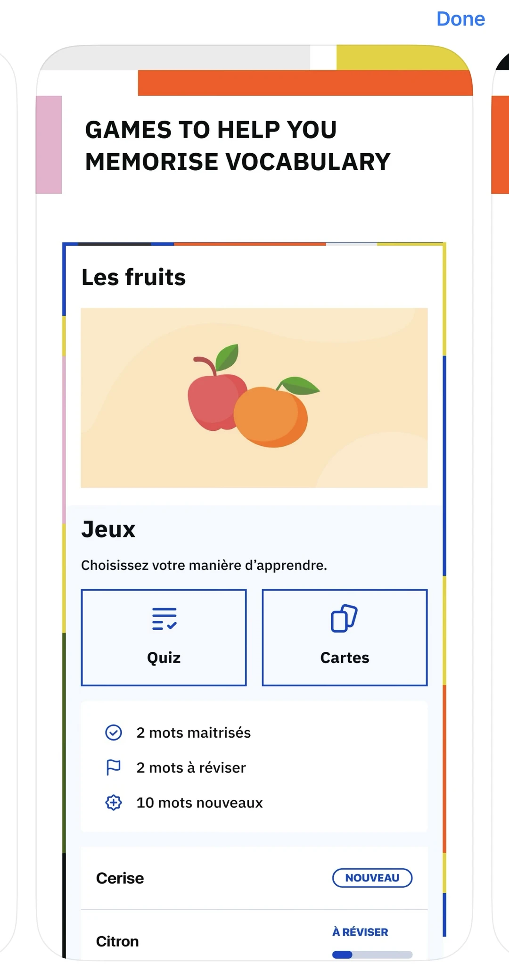Click the Citron review progress bar
509x980 pixels.
(372, 955)
